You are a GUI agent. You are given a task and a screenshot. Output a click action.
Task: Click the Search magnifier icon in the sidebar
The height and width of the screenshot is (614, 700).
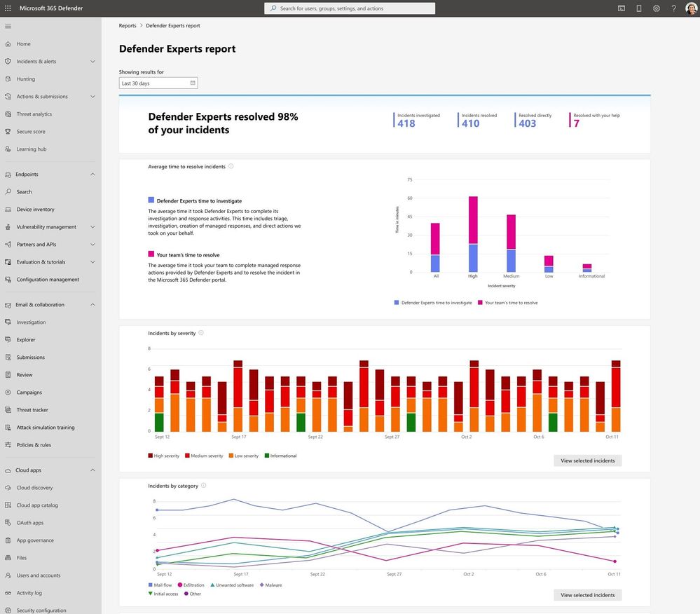8,191
